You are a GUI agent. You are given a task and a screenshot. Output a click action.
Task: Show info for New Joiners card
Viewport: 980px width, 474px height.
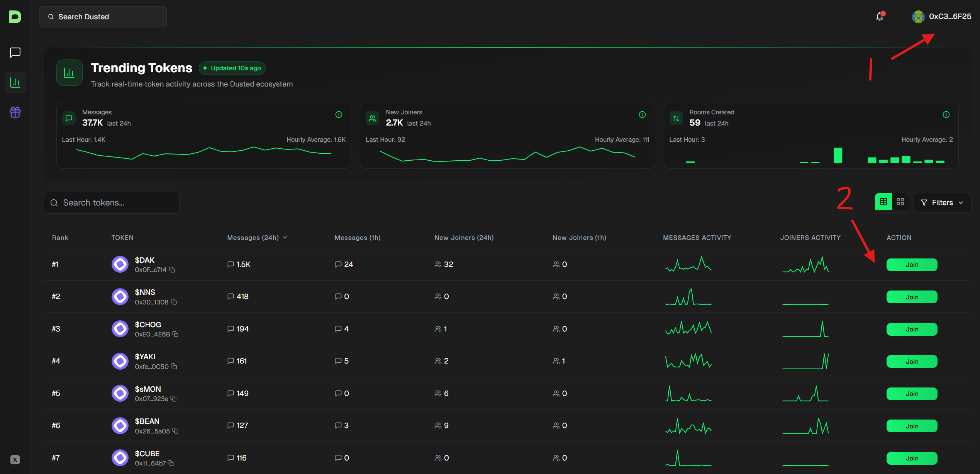(642, 114)
